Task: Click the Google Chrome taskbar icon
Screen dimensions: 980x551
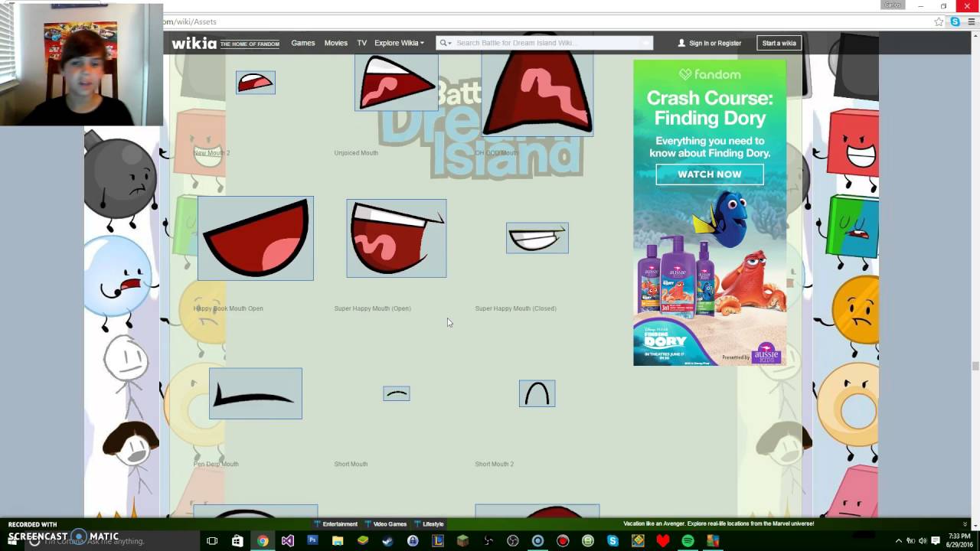Action: point(263,541)
